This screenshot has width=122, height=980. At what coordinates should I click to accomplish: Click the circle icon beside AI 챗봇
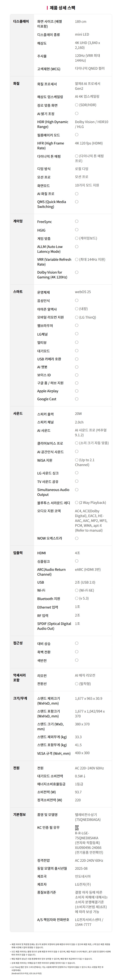tap(77, 367)
